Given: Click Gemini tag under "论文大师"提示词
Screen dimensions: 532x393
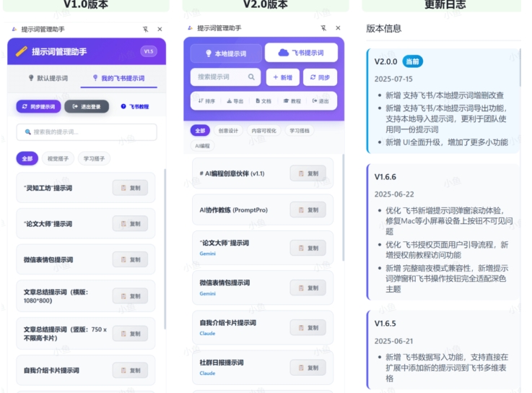Looking at the screenshot, I should tap(207, 254).
